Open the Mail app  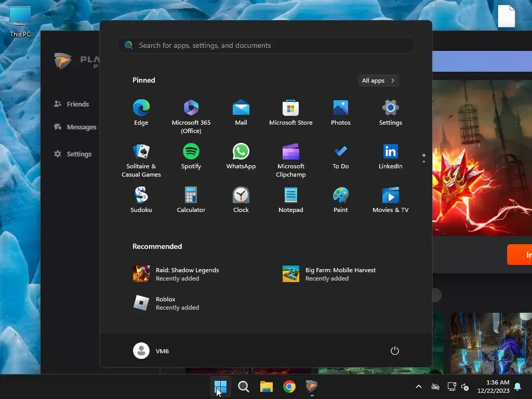pos(241,113)
